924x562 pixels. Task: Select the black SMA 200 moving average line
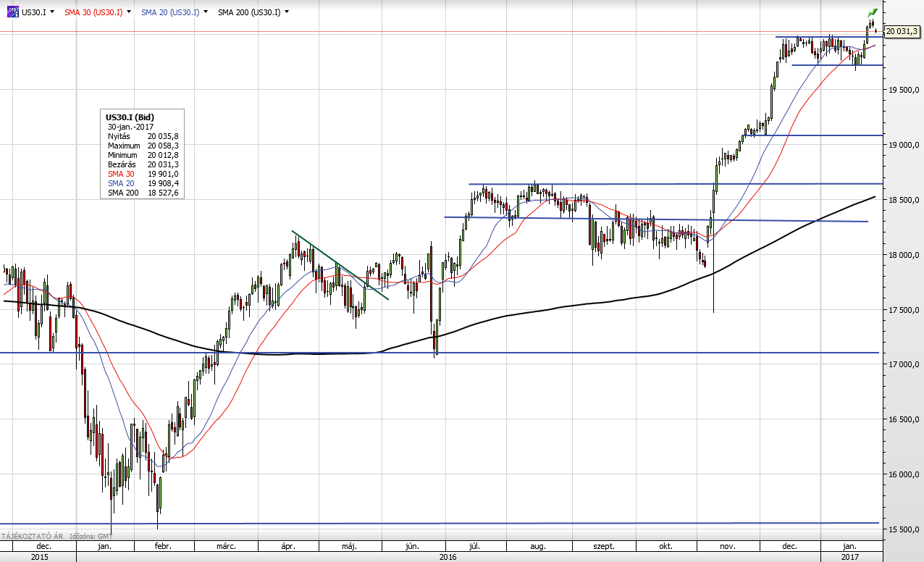507,316
